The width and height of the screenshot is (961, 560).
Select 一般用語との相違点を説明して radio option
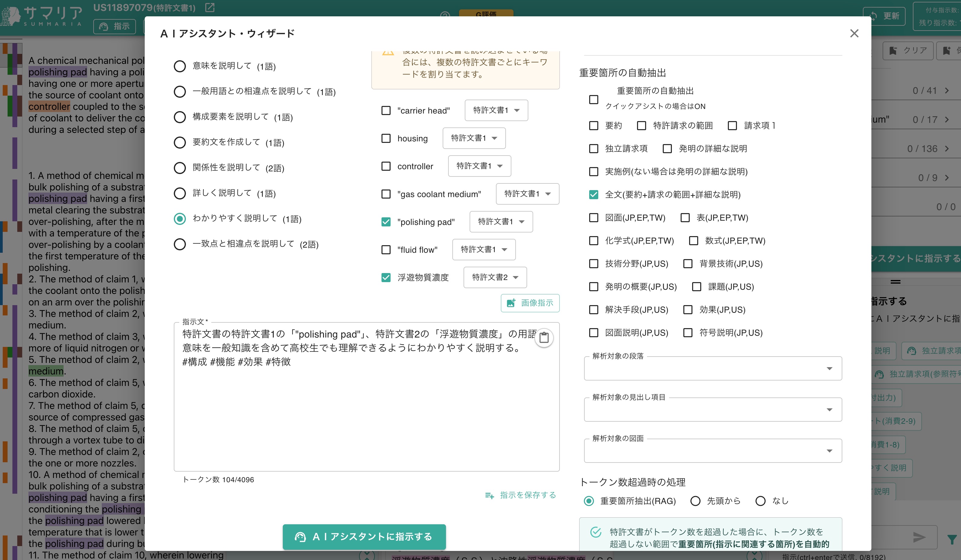click(180, 92)
